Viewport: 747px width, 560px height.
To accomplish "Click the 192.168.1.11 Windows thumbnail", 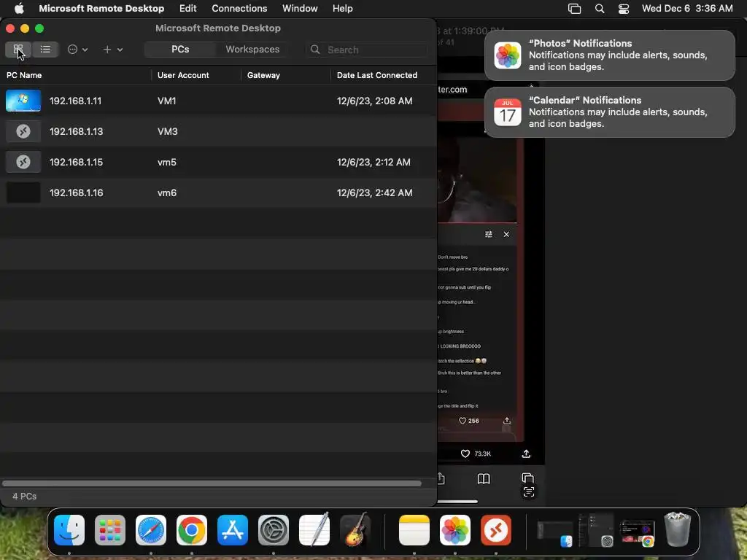I will [23, 101].
